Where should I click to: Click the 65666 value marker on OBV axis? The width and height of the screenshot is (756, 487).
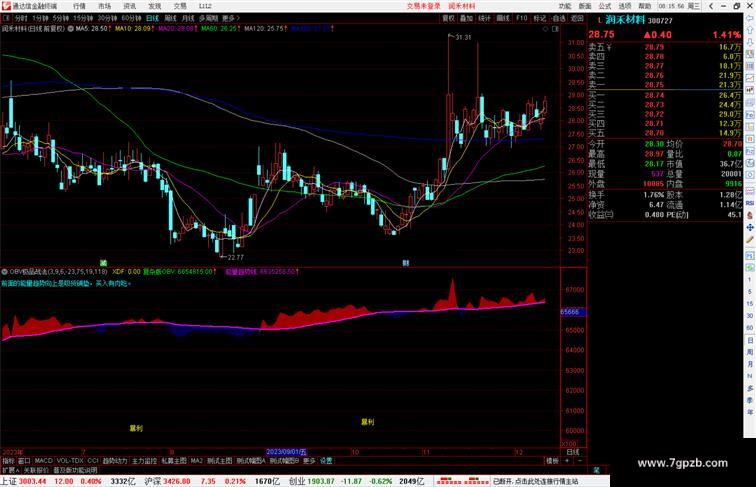click(573, 311)
